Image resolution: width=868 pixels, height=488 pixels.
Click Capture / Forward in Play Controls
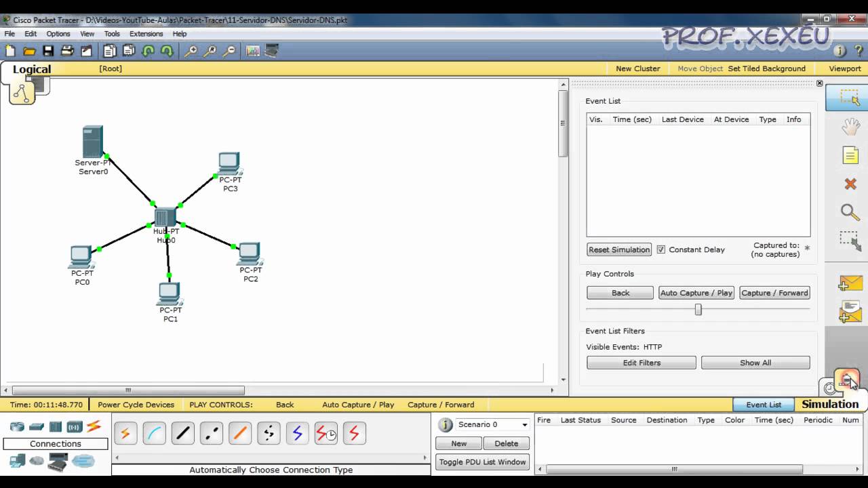point(774,293)
